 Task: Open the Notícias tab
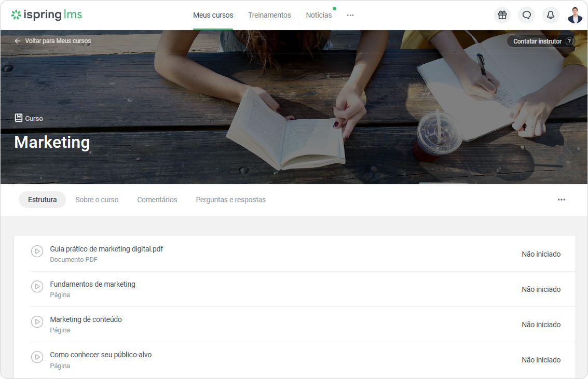(319, 16)
